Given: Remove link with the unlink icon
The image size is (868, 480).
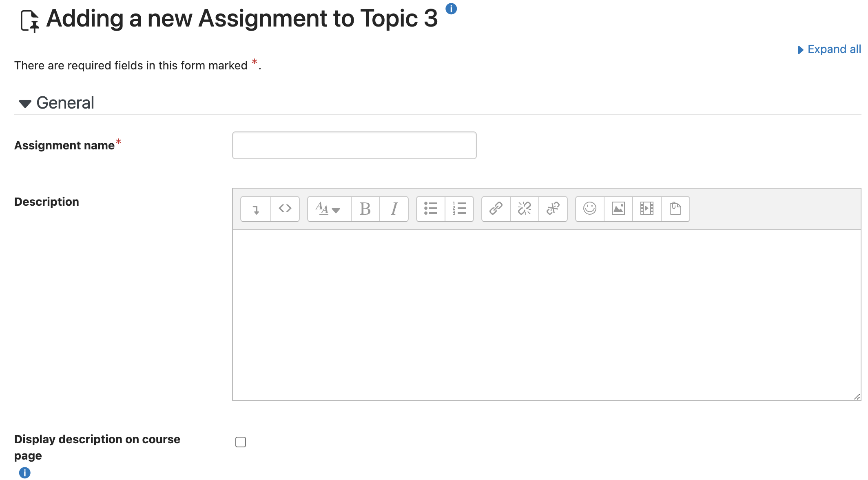Looking at the screenshot, I should click(525, 209).
